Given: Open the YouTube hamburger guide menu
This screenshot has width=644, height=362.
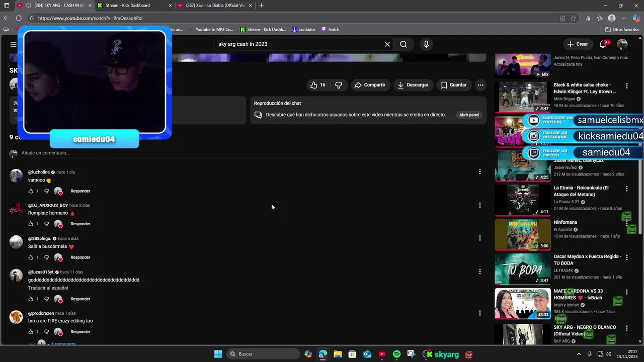Looking at the screenshot, I should tap(13, 44).
